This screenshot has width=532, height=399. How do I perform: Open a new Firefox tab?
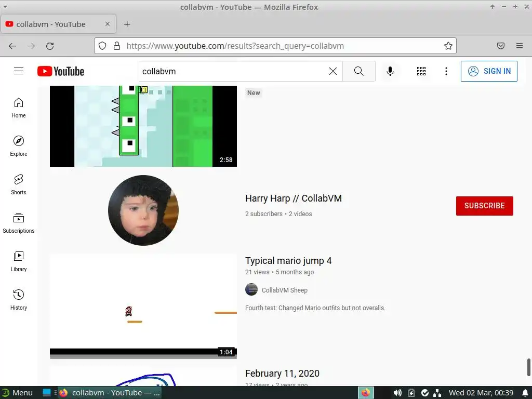coord(127,24)
